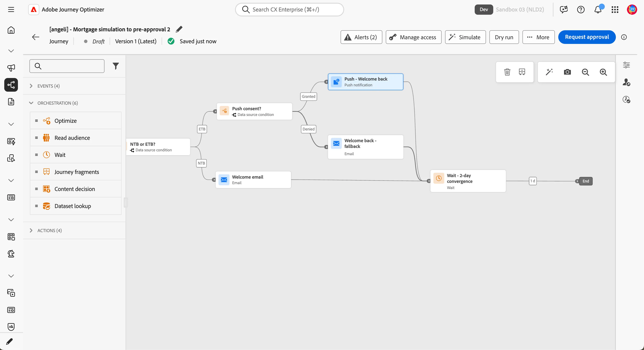644x350 pixels.
Task: Select the Push consent? condition node
Action: pyautogui.click(x=254, y=111)
